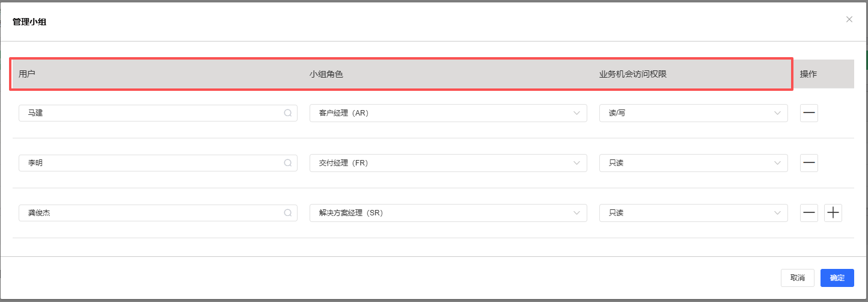This screenshot has width=868, height=302.
Task: Expand 李明's 只读 permission dropdown
Action: coord(693,163)
